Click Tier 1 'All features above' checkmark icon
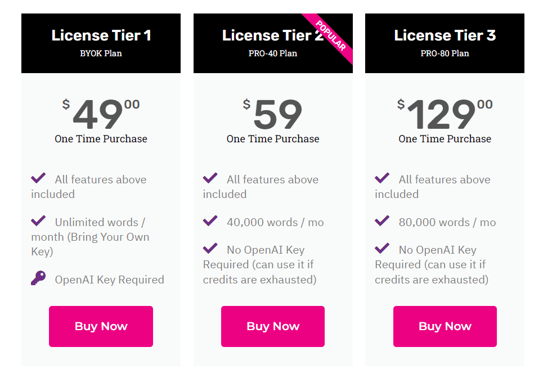The image size is (543, 392). (38, 178)
